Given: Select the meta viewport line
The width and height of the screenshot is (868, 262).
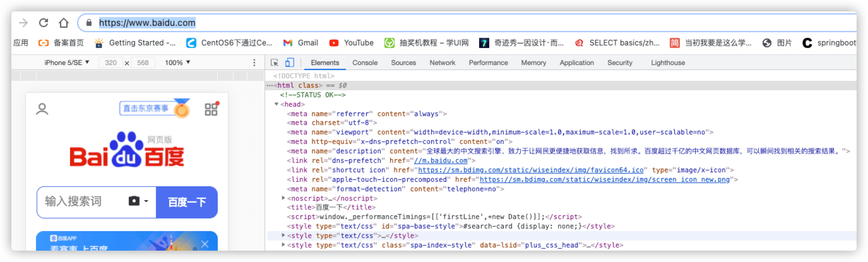Looking at the screenshot, I should [x=500, y=132].
